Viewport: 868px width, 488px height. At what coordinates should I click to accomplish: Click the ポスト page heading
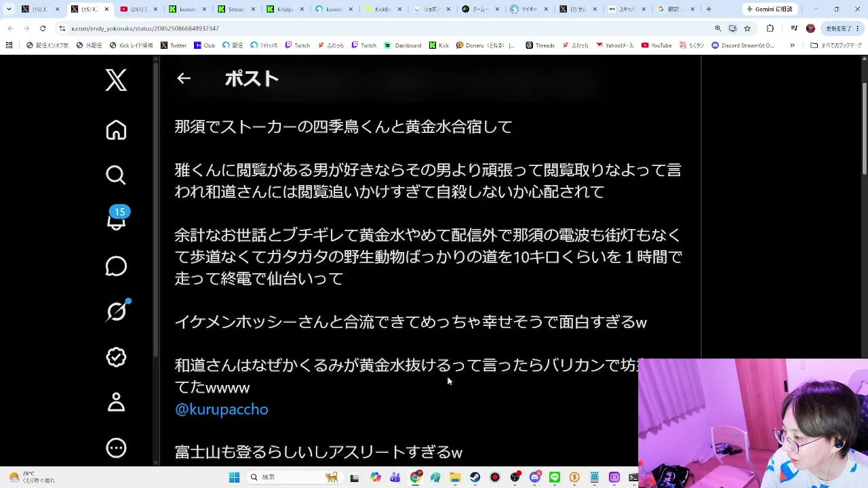point(252,79)
